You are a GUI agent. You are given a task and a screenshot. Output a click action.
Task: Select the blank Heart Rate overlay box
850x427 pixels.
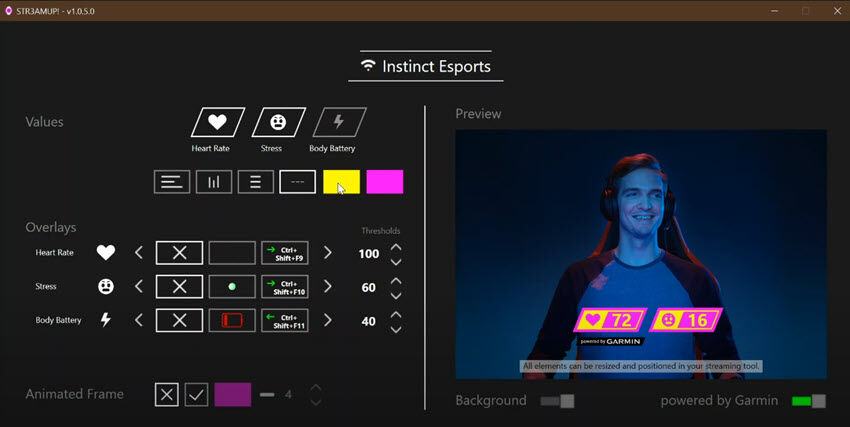pos(232,253)
